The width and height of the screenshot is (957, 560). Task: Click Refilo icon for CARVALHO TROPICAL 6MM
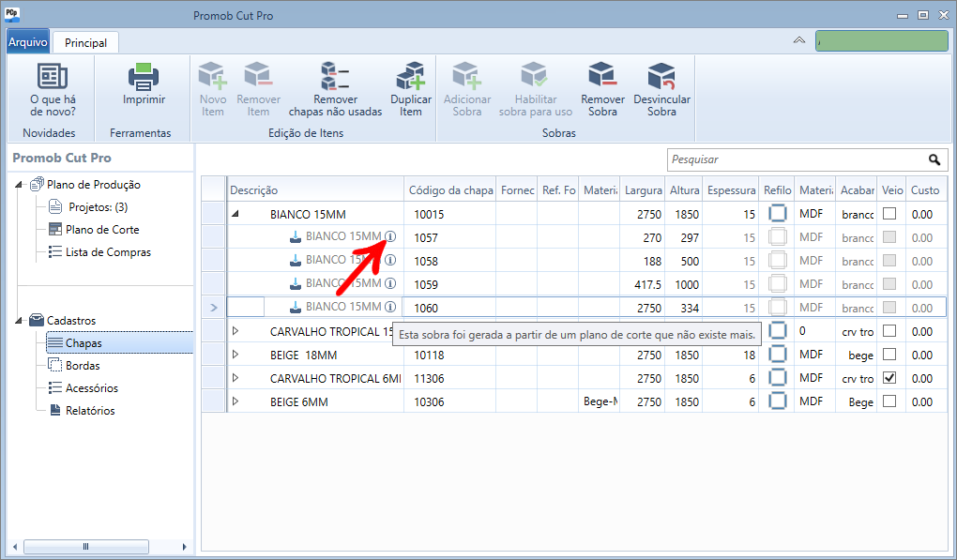point(778,378)
